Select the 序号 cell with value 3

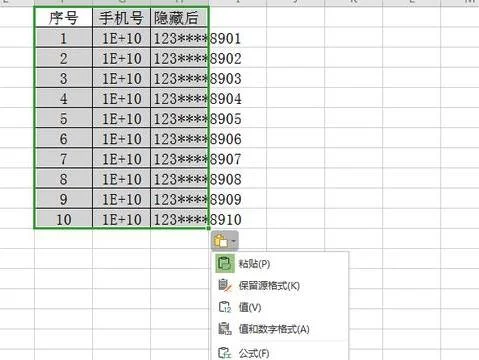[x=63, y=78]
